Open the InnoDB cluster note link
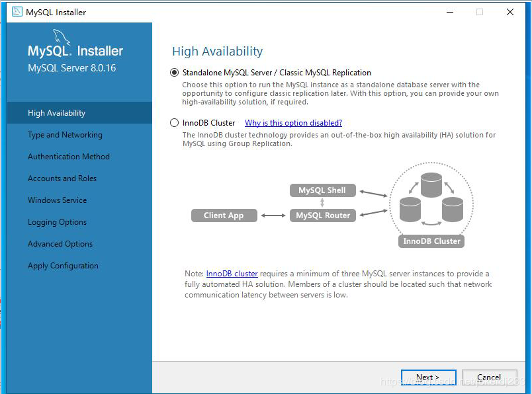Screen dimensions: 532x394 [232, 274]
